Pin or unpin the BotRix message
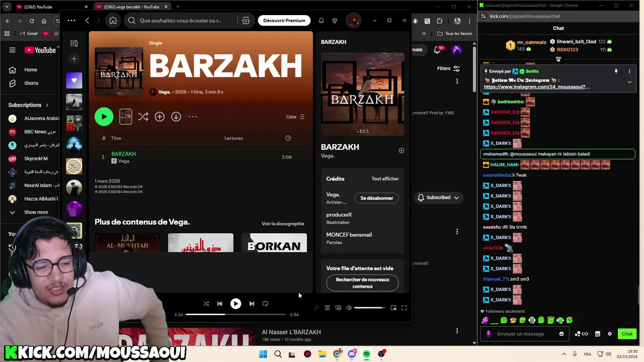The height and width of the screenshot is (362, 644). point(616,71)
